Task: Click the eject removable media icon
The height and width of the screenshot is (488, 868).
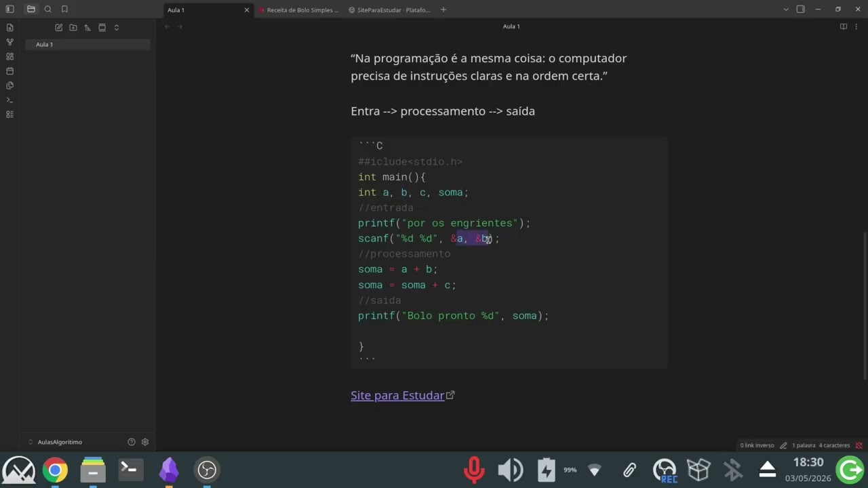Action: [x=767, y=470]
